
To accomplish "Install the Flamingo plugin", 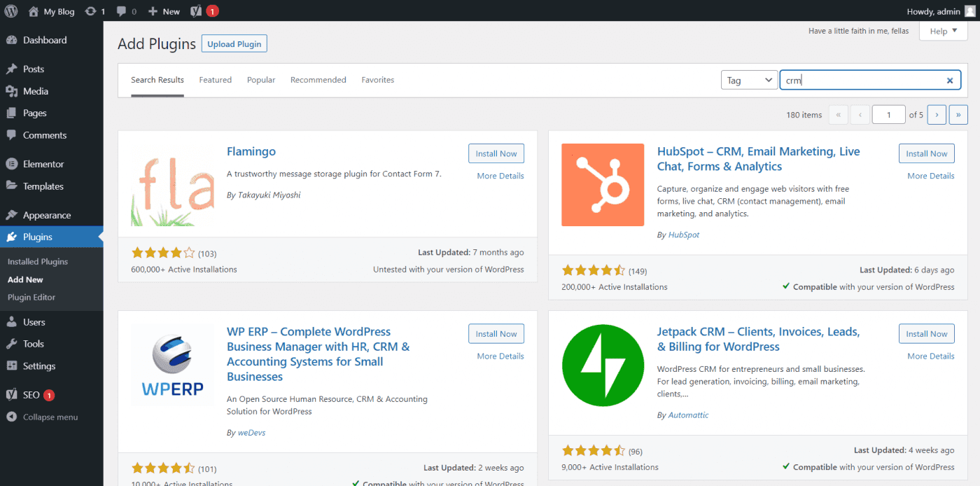I will [496, 153].
